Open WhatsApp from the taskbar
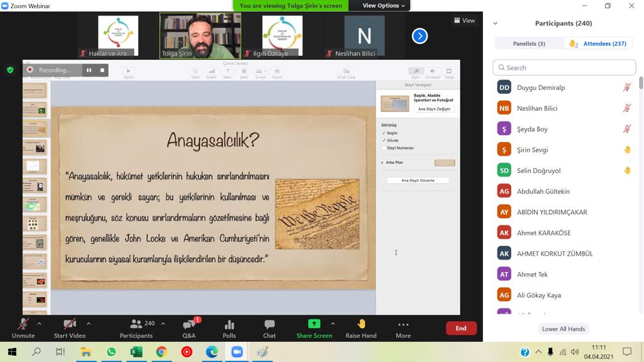Image resolution: width=644 pixels, height=362 pixels. click(x=111, y=352)
